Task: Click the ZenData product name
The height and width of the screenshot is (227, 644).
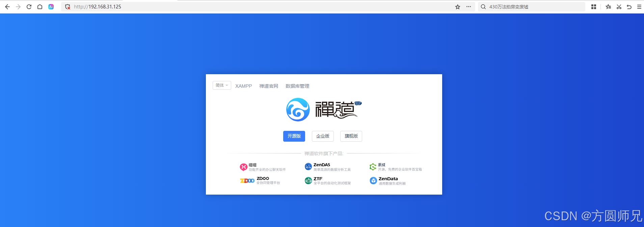Action: tap(388, 179)
